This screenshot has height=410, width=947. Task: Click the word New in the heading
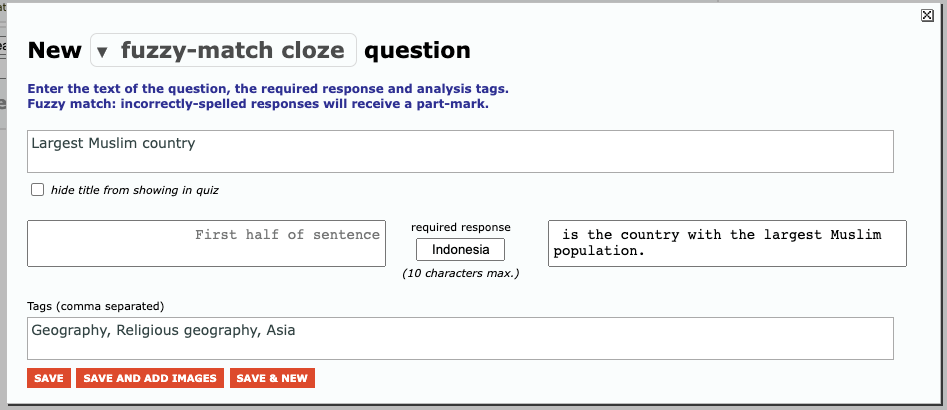point(54,50)
